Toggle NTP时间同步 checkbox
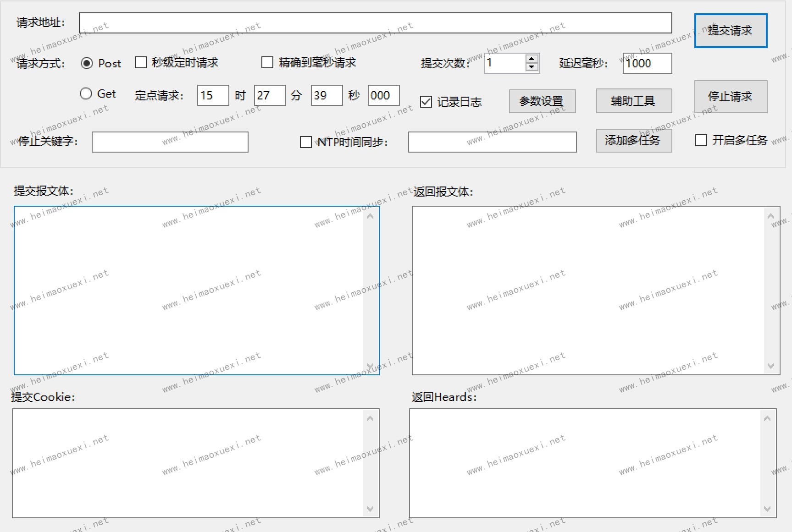The height and width of the screenshot is (532, 792). [305, 142]
